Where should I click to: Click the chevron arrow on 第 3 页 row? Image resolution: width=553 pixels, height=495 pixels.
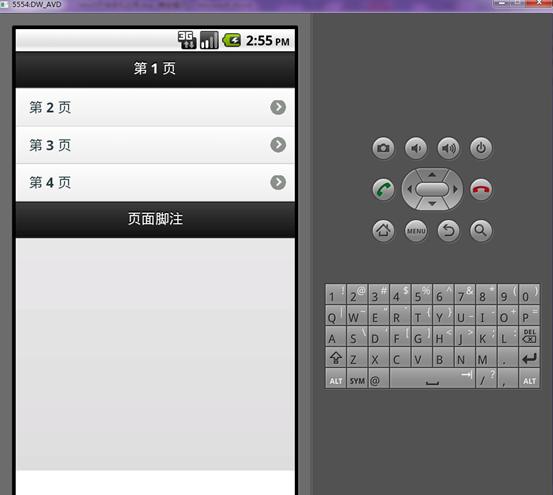pyautogui.click(x=278, y=145)
